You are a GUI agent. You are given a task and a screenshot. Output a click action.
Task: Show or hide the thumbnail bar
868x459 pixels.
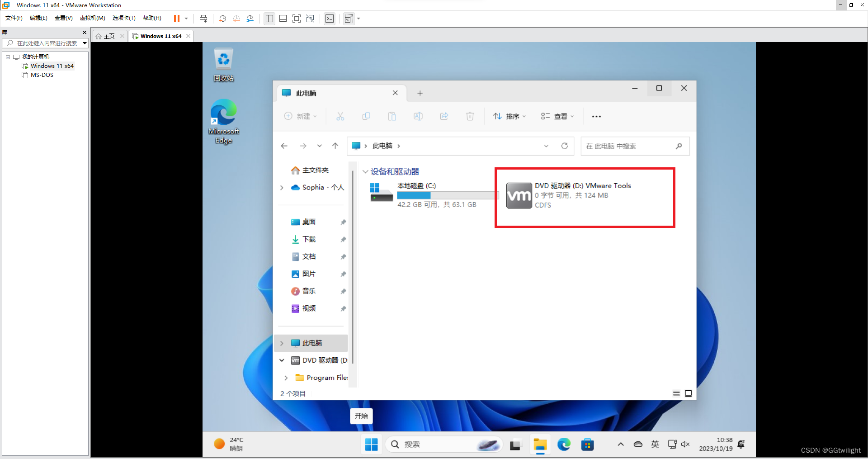[283, 19]
